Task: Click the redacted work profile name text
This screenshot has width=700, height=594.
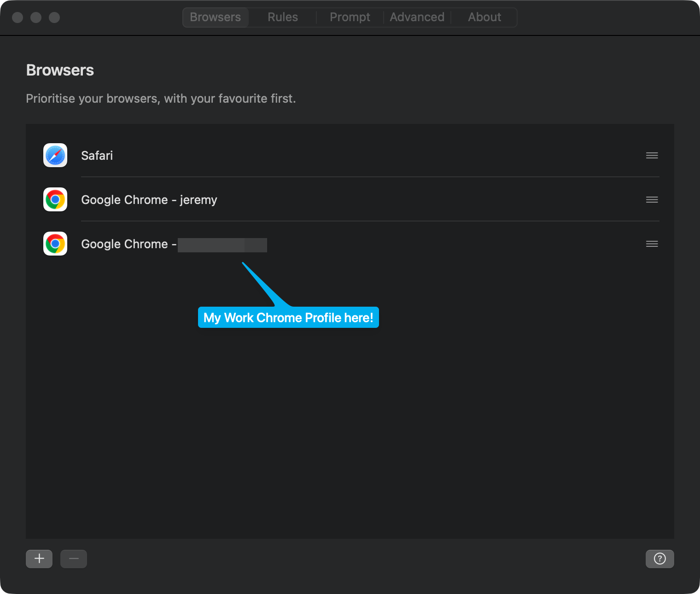Action: pos(222,245)
